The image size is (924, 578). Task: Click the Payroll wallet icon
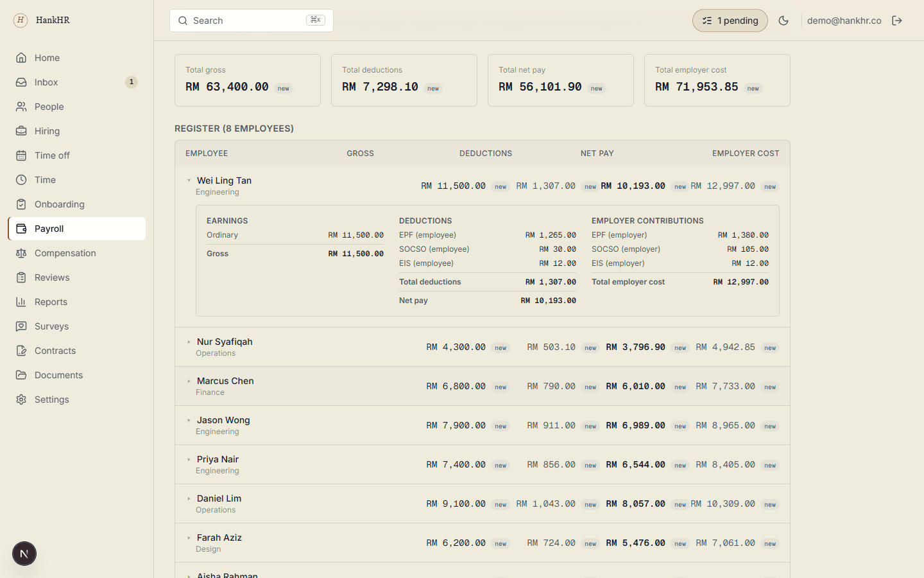tap(21, 229)
